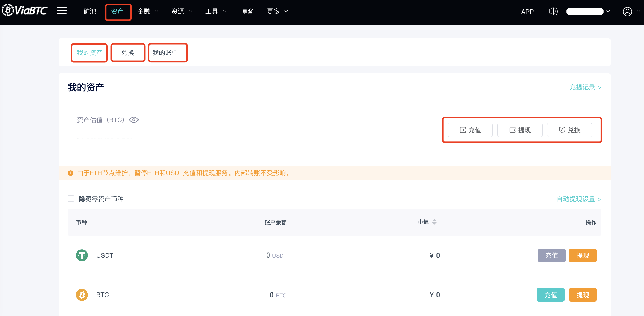644x316 pixels.
Task: Switch to the 我的账单 tab
Action: (x=165, y=53)
